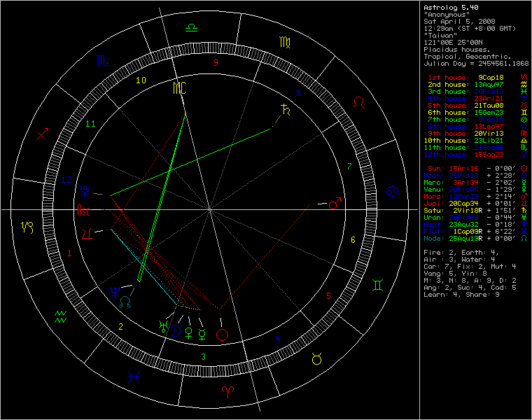Select the house number 5 label

click(328, 295)
